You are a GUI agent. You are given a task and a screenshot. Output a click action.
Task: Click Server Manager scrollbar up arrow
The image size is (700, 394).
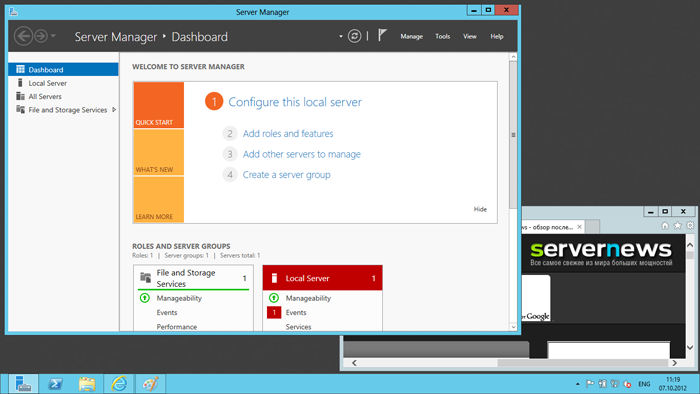pos(513,57)
